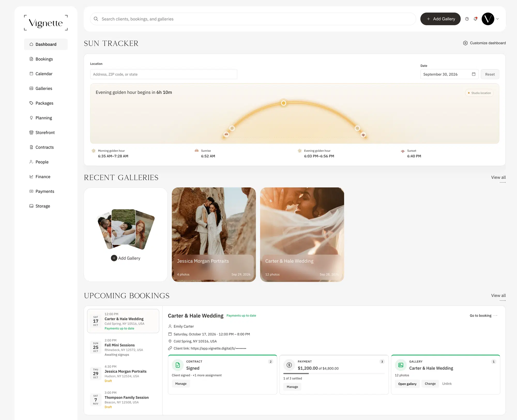The height and width of the screenshot is (420, 517).
Task: Reset the sun tracker date
Action: 490,74
